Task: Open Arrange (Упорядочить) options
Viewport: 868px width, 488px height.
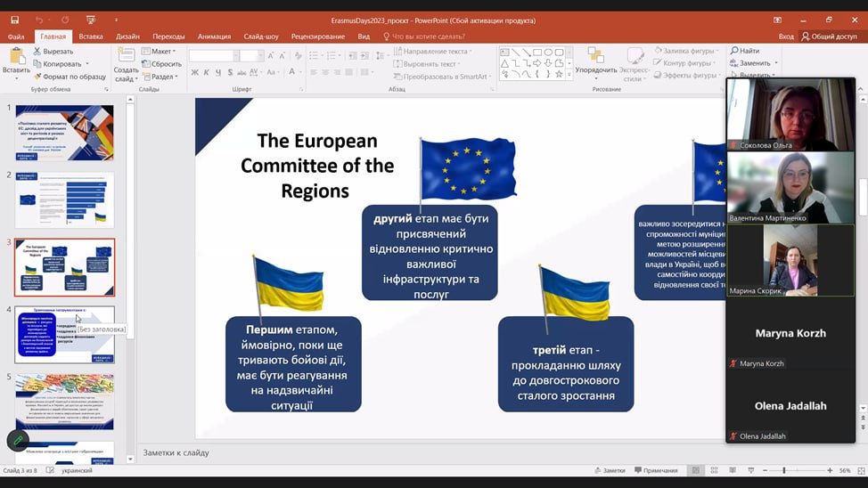Action: (x=595, y=62)
